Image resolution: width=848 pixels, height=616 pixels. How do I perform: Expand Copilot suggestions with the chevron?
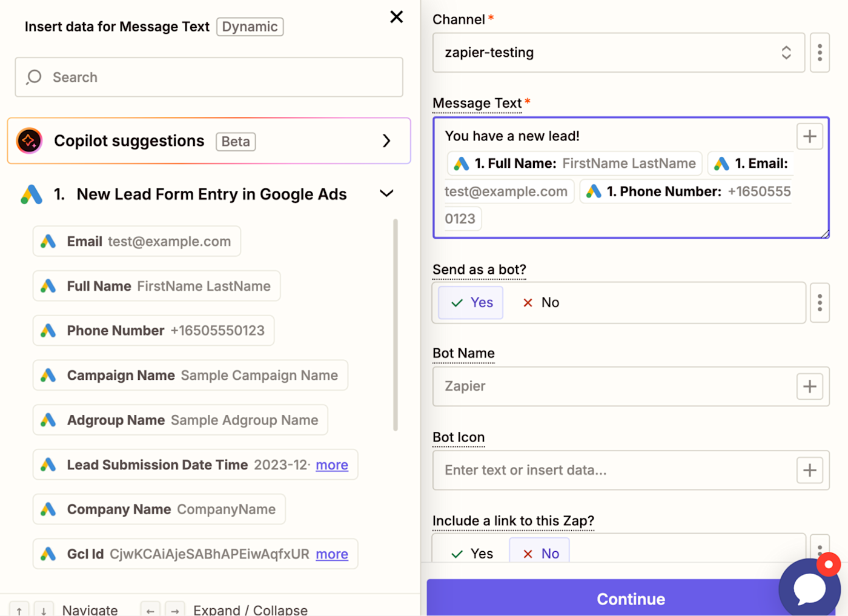point(387,141)
